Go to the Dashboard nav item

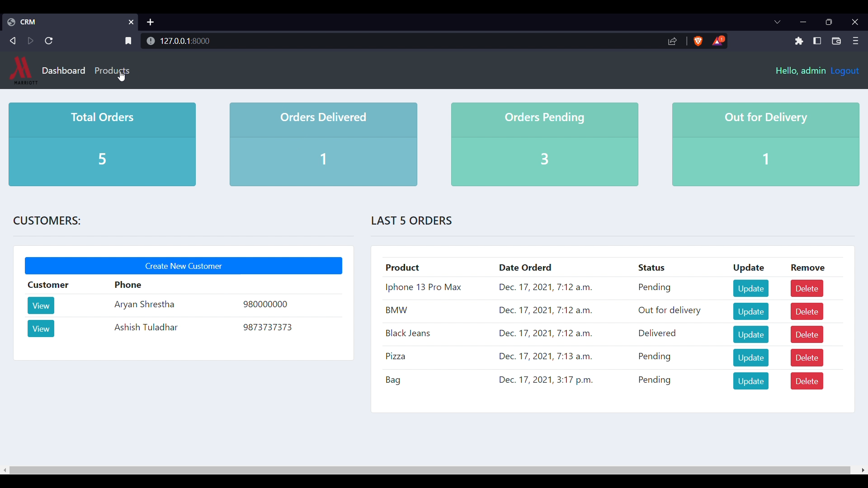tap(63, 71)
